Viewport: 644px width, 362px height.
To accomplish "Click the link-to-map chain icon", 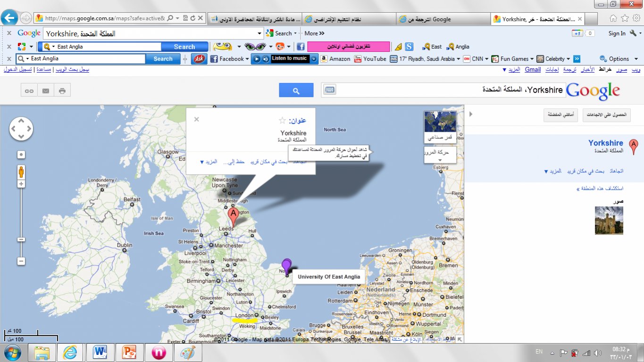I will (29, 91).
